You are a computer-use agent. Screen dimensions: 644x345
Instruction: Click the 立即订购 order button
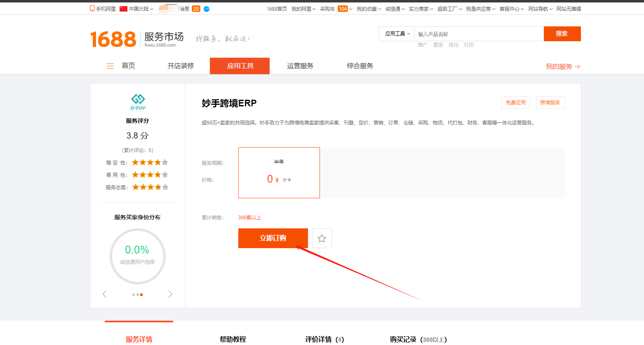[273, 238]
